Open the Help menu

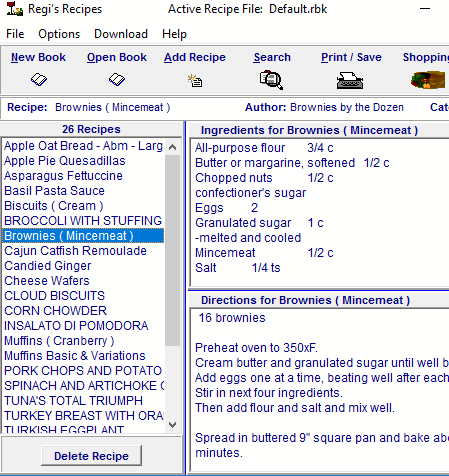pos(174,34)
